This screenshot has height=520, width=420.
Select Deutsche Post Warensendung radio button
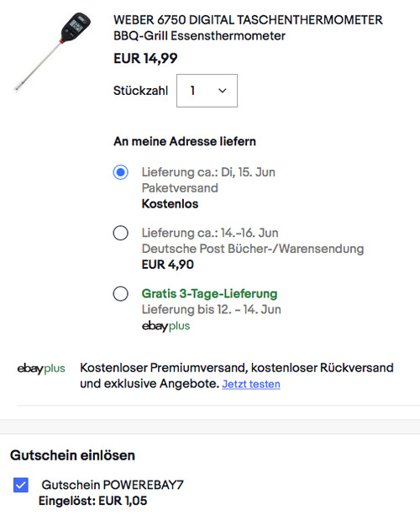[x=121, y=233]
